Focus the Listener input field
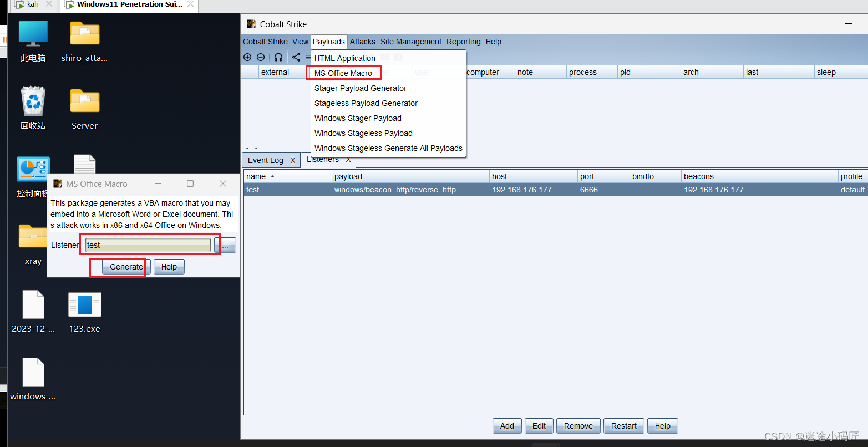Image resolution: width=868 pixels, height=447 pixels. 148,245
